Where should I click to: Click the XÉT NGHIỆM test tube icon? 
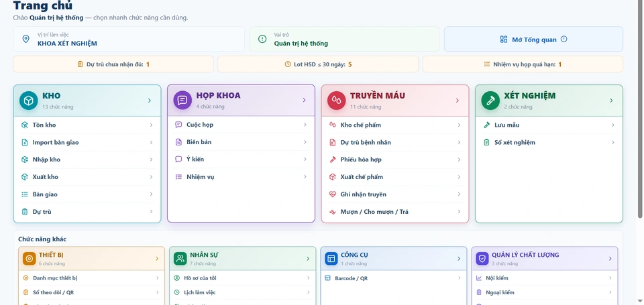[x=490, y=101]
